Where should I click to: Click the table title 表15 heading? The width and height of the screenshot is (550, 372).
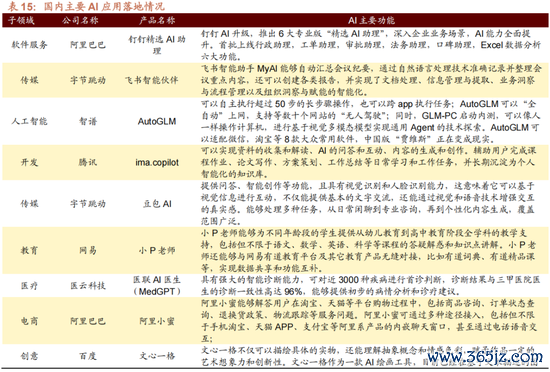[x=86, y=6]
